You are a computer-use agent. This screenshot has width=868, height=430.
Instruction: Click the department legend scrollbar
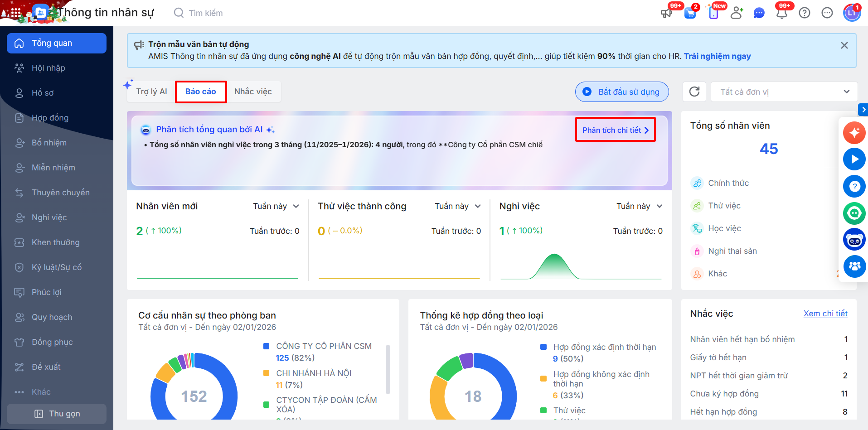(x=388, y=369)
